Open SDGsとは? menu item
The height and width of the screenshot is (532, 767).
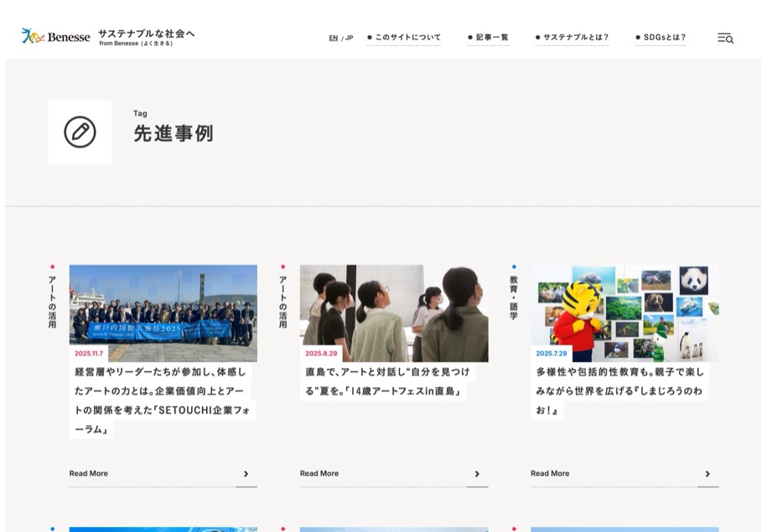pos(661,37)
